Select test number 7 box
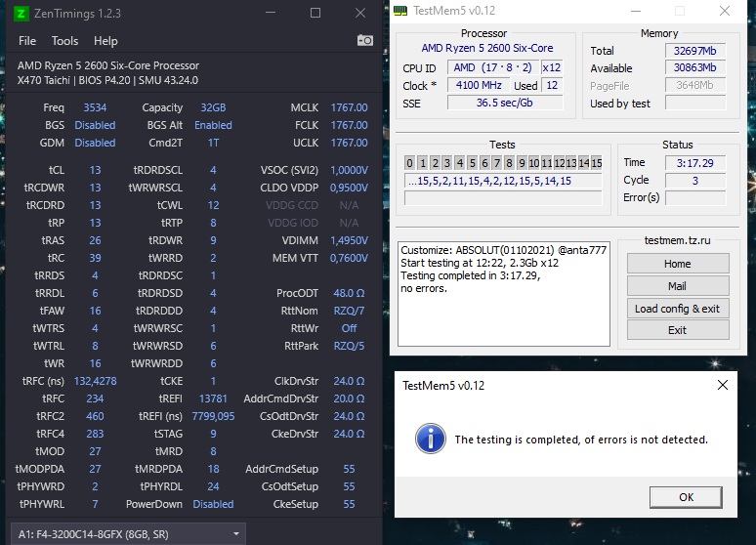Image resolution: width=756 pixels, height=545 pixels. coord(496,163)
